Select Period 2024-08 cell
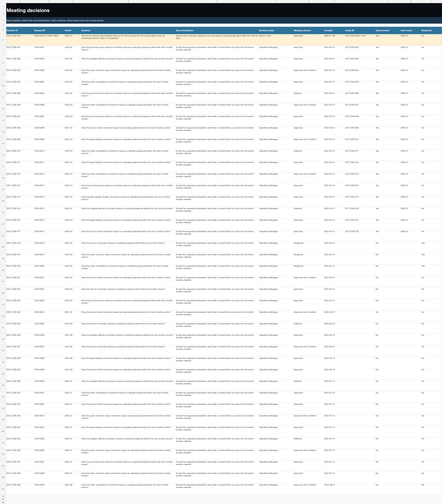 click(x=73, y=489)
